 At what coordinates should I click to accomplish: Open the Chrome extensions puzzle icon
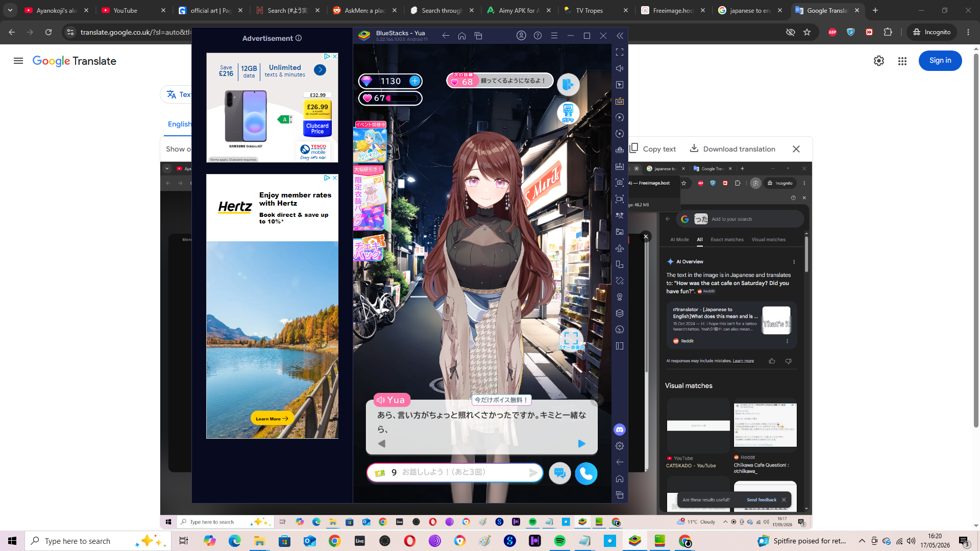tap(888, 32)
